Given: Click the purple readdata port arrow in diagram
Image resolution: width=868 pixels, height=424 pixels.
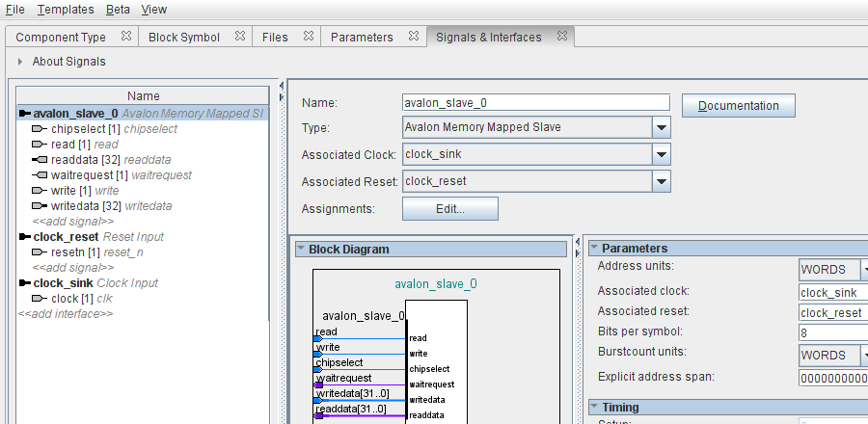Looking at the screenshot, I should point(318,415).
